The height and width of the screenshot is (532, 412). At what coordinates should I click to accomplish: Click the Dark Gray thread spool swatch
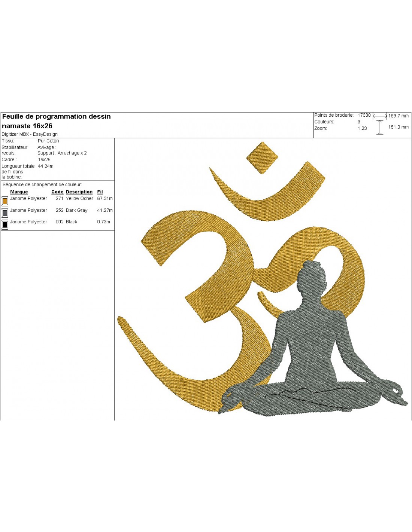coord(5,213)
